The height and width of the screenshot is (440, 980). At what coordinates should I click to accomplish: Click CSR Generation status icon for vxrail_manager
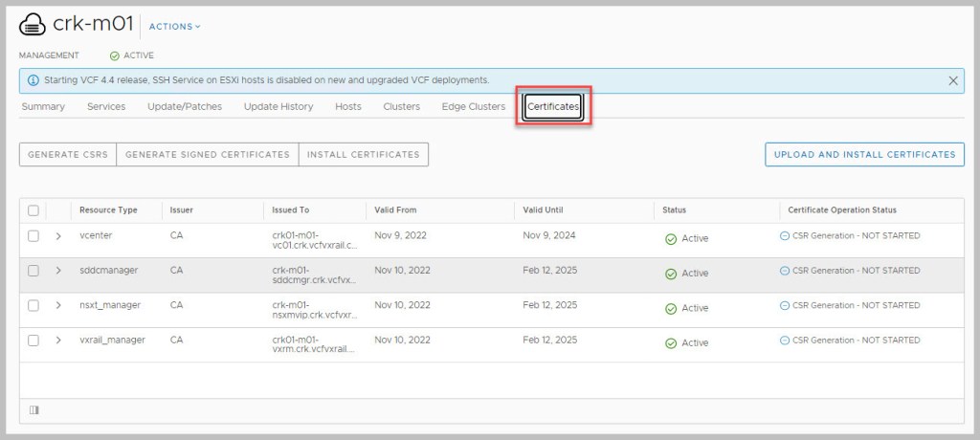(786, 341)
